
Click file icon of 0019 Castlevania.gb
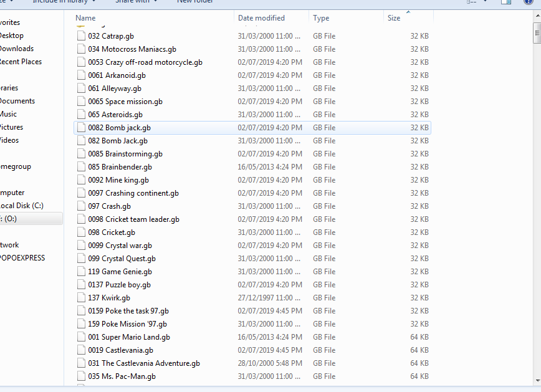click(x=81, y=351)
